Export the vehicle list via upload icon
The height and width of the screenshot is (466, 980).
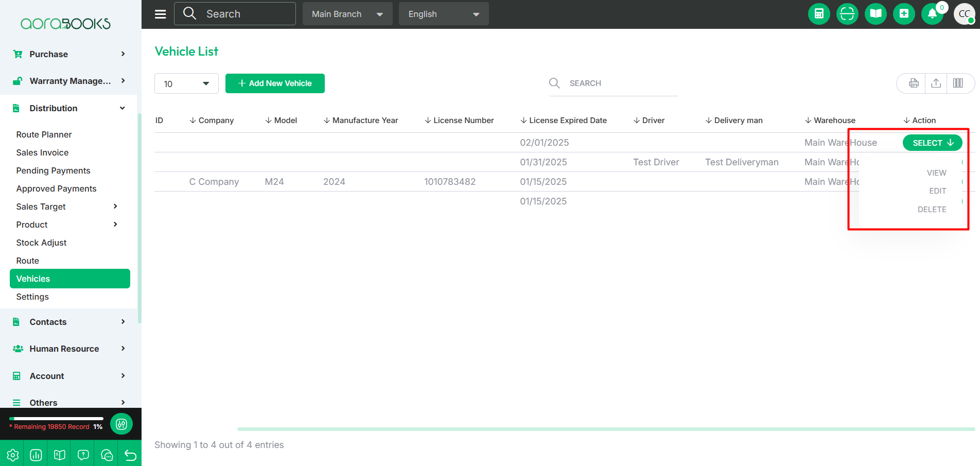pos(936,83)
